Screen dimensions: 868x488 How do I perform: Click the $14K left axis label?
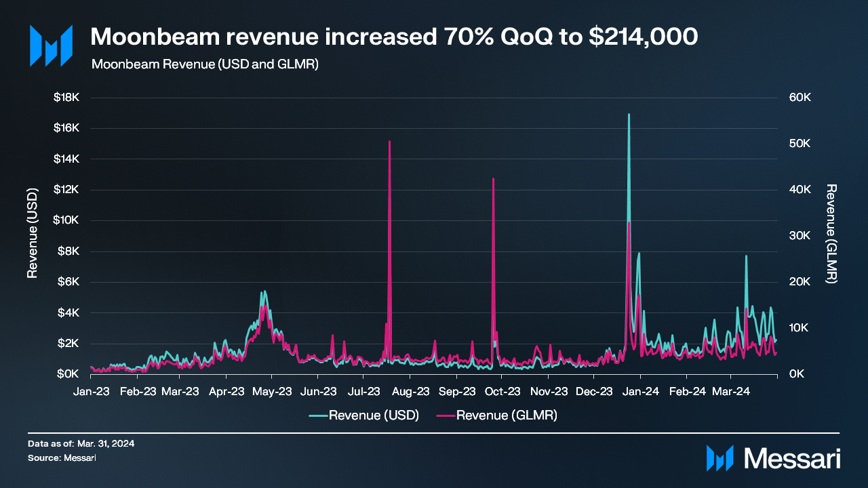click(x=67, y=159)
